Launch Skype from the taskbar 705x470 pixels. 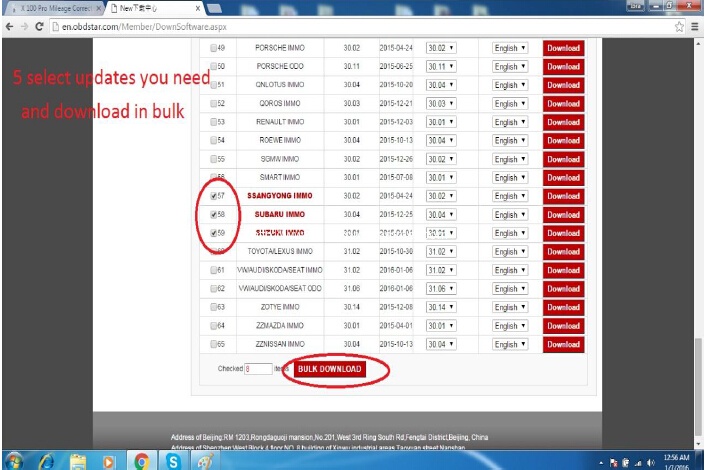173,461
